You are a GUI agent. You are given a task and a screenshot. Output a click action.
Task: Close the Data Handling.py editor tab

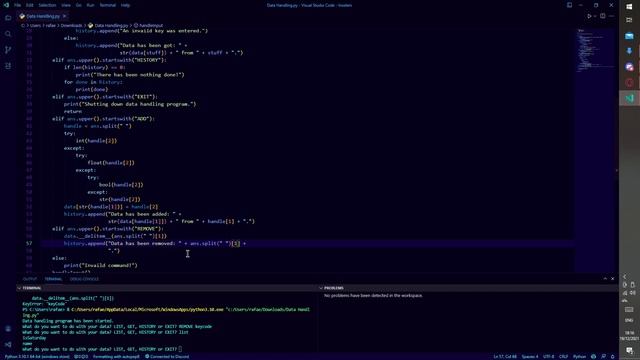click(x=64, y=16)
